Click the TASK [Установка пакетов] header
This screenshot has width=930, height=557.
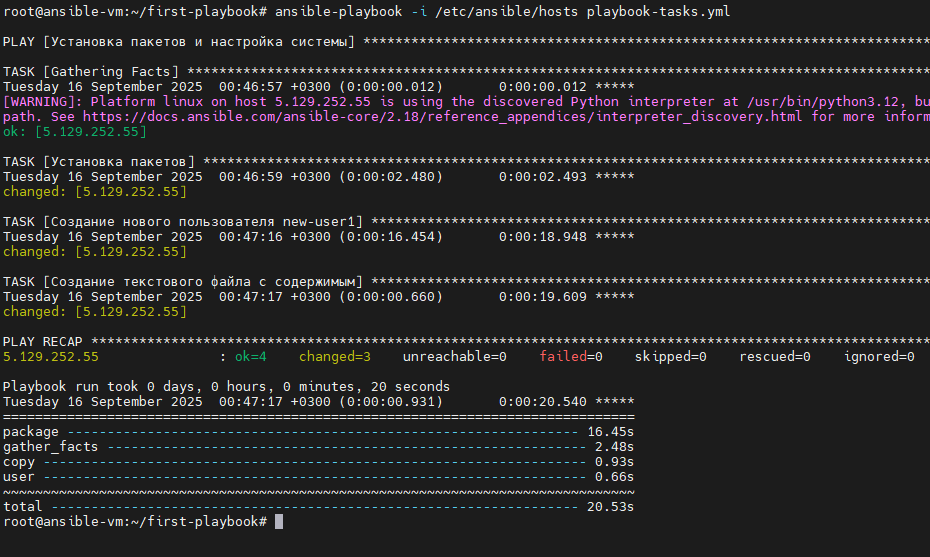pos(99,162)
